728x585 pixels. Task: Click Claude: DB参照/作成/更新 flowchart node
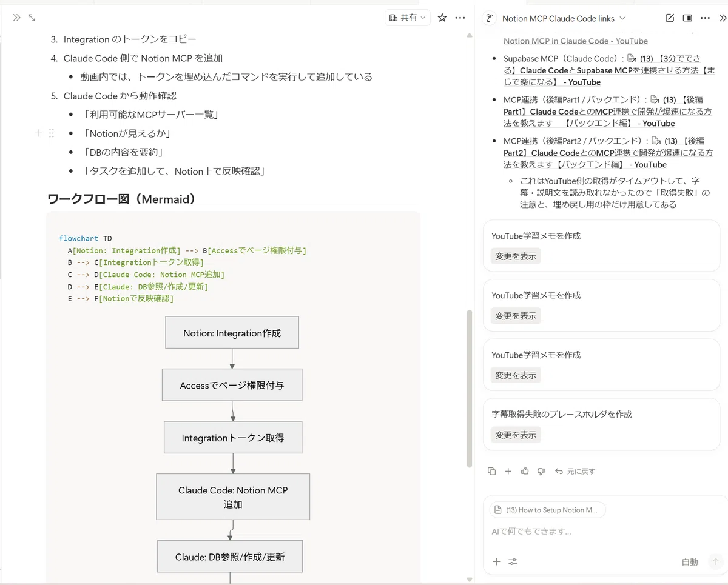tap(230, 557)
